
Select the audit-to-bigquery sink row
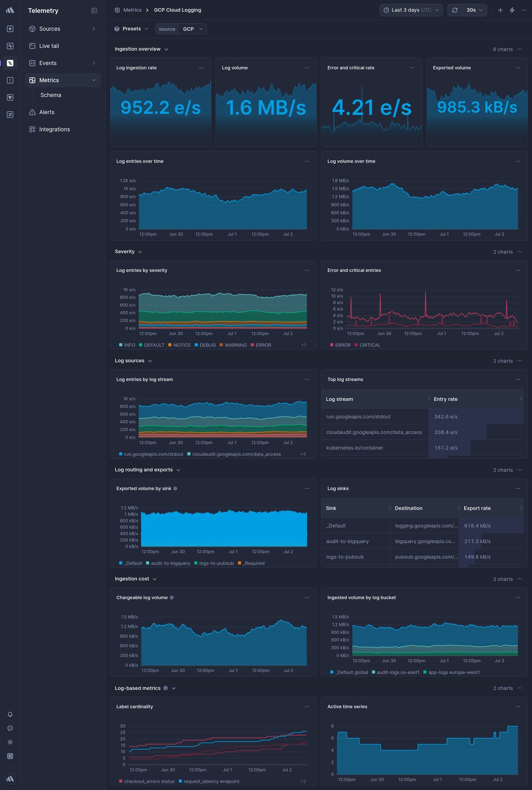point(422,541)
